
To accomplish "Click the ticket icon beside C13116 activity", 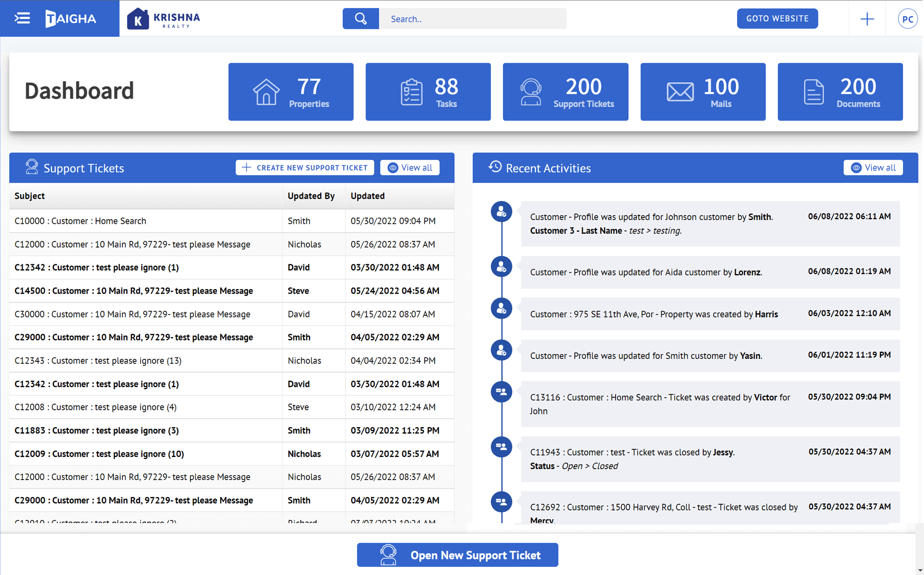I will click(502, 392).
